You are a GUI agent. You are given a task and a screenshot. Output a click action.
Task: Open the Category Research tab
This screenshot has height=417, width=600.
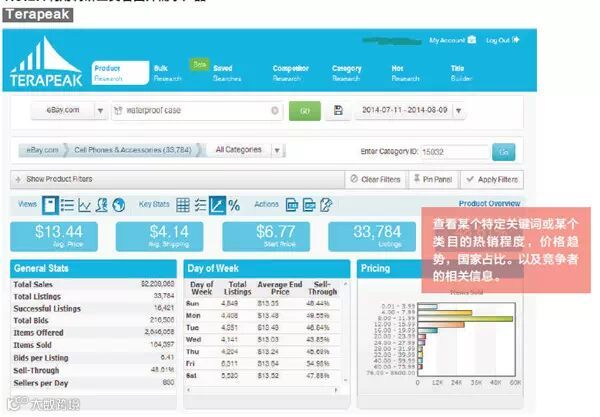346,73
